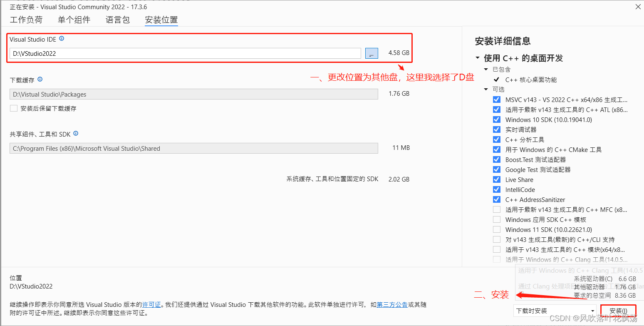Browse for the Visual Studio IDE install folder
644x326 pixels.
(372, 53)
